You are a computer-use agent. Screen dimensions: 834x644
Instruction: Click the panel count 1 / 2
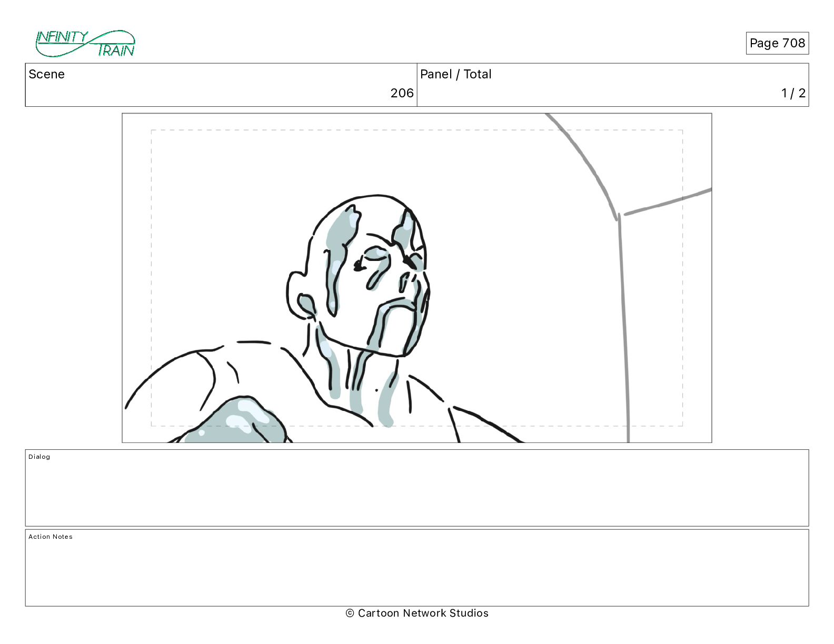click(x=793, y=93)
